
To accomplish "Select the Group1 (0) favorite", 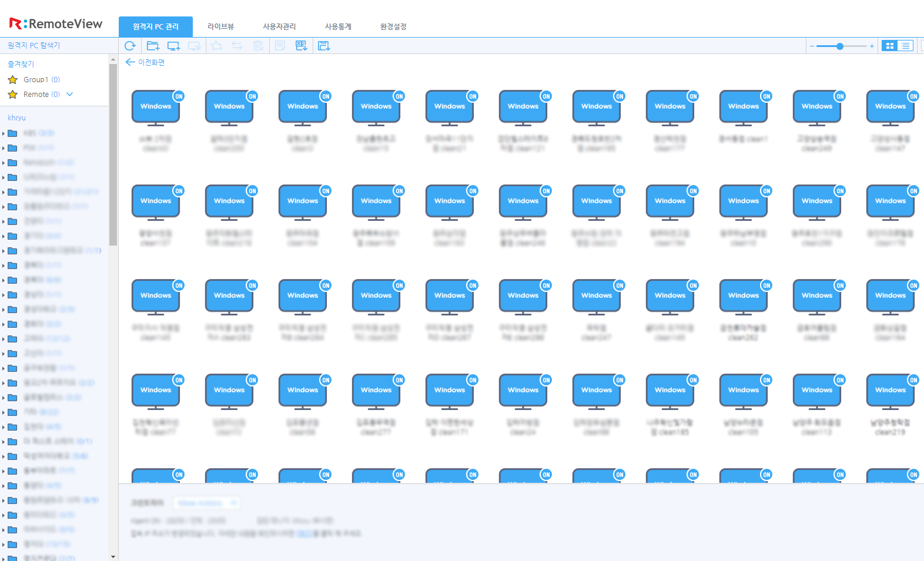I will tap(41, 79).
